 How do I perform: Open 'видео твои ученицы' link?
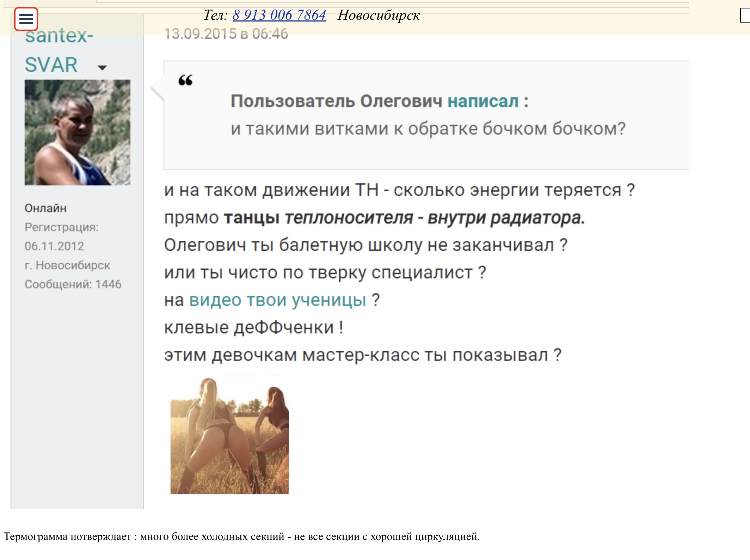[x=278, y=300]
